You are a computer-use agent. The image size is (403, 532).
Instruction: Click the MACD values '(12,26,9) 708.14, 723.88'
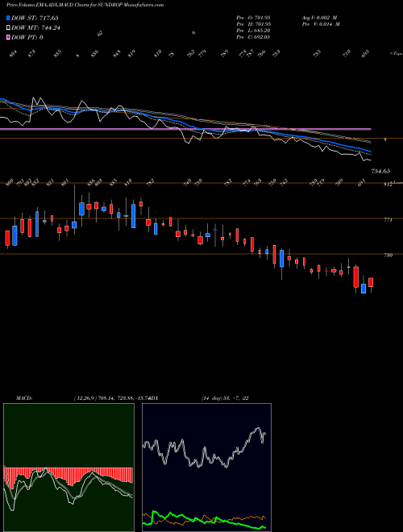[106, 398]
